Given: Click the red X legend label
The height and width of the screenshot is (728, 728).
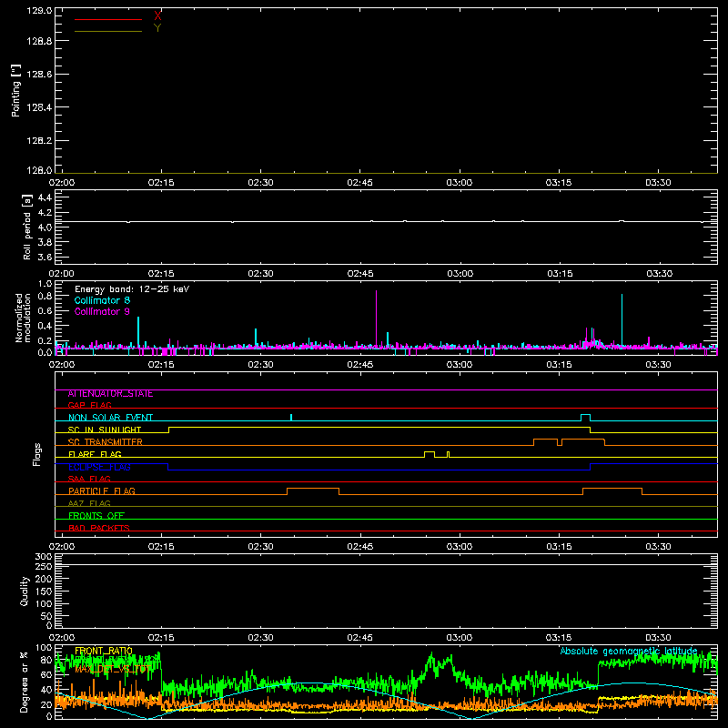Looking at the screenshot, I should (157, 16).
